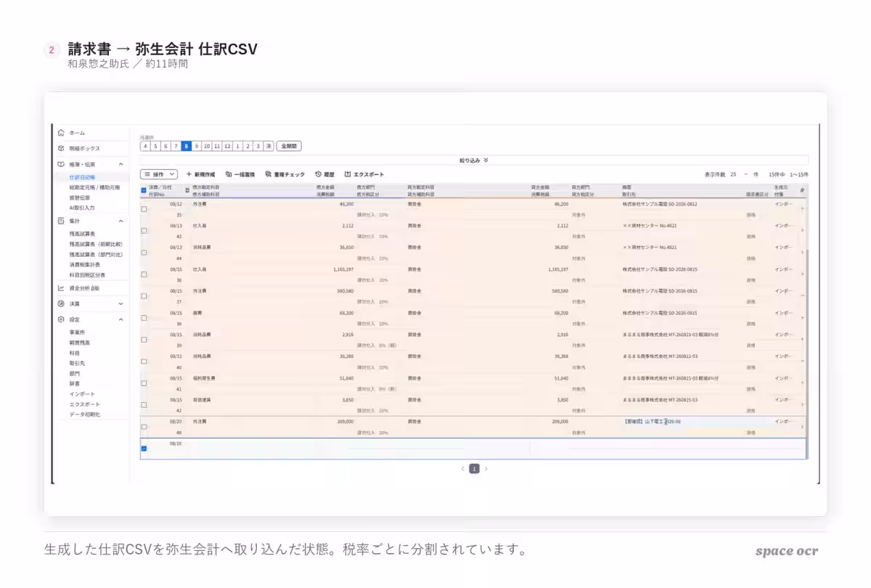Open the 操作 dropdown menu
Image resolution: width=871 pixels, height=588 pixels.
tap(159, 174)
